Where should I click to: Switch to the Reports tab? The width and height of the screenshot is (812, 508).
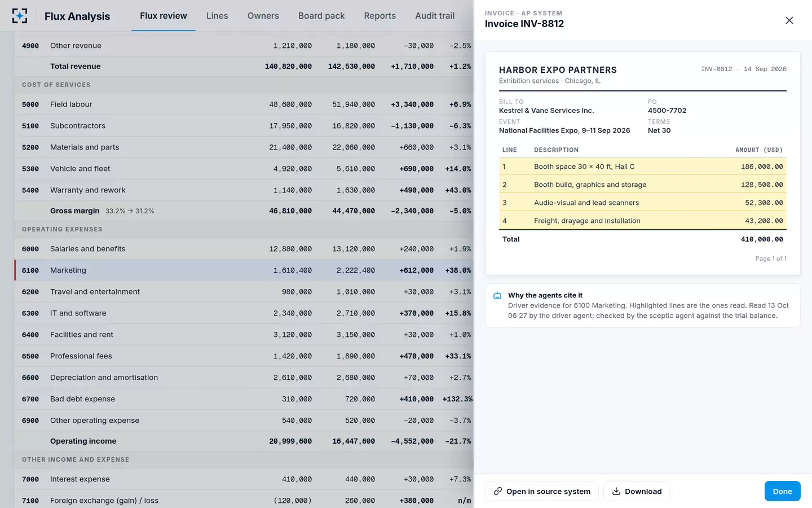[x=380, y=16]
